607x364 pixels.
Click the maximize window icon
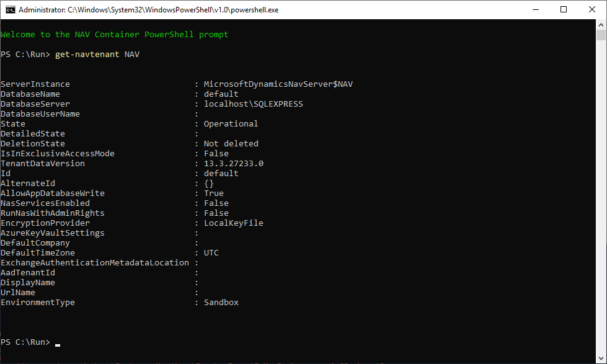pos(563,9)
